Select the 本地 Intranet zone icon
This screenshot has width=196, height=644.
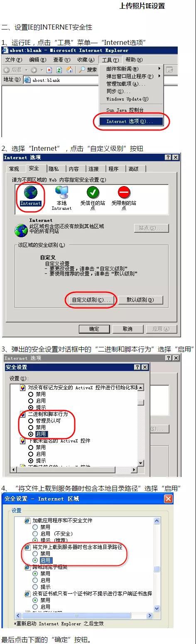pyautogui.click(x=62, y=192)
